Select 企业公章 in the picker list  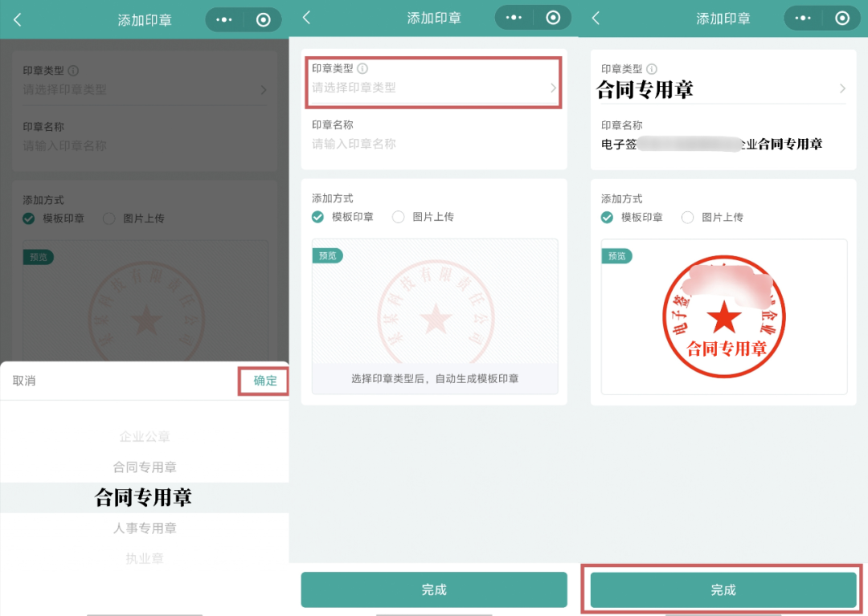(x=144, y=436)
